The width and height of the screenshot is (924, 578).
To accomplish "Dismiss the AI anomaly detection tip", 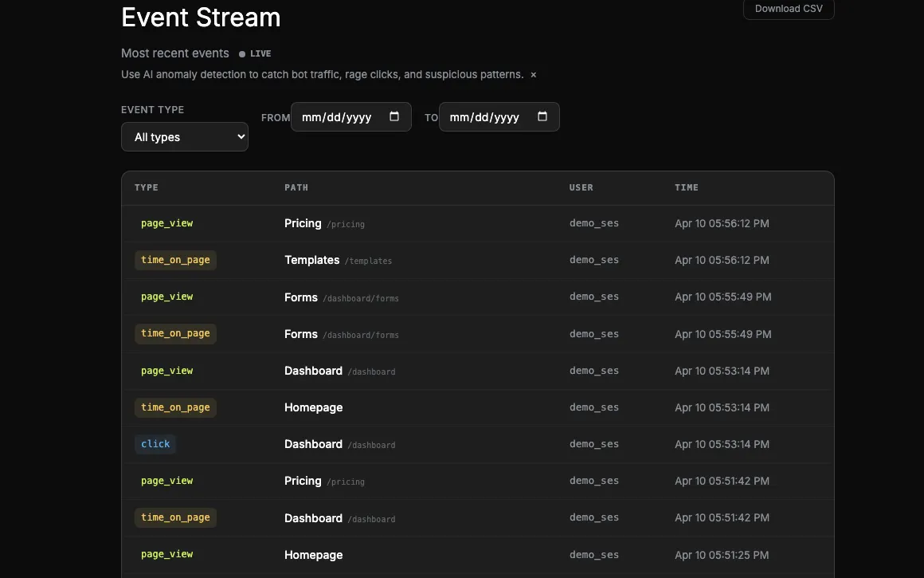I will tap(533, 74).
